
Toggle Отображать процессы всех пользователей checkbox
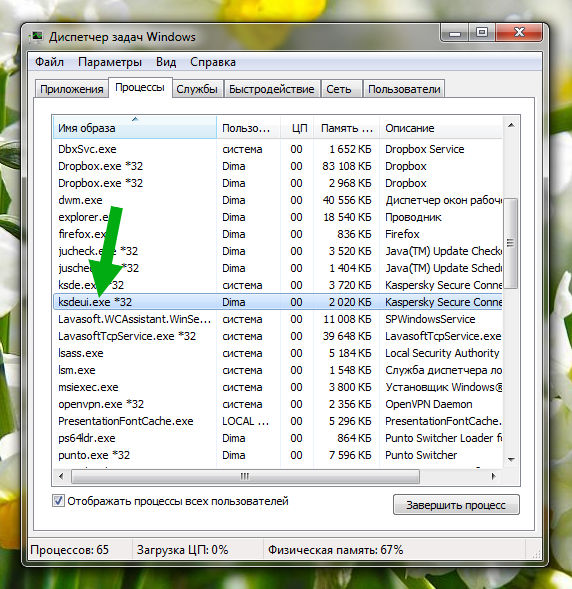coord(58,501)
